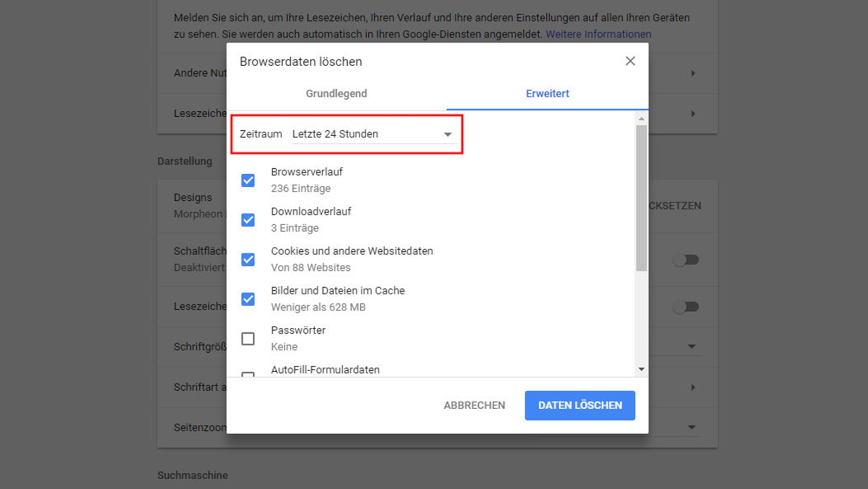Open the Seitenzoom dropdown arrow
Viewport: 868px width, 489px height.
point(692,427)
